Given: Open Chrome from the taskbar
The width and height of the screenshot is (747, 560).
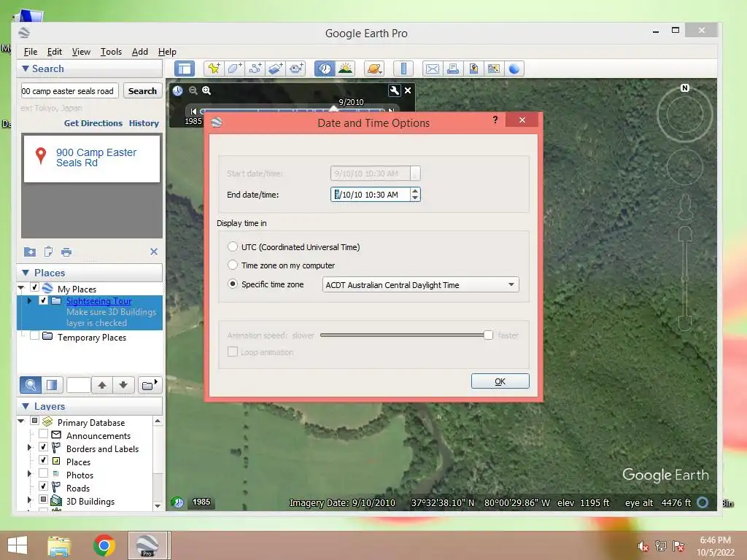Looking at the screenshot, I should [x=104, y=545].
